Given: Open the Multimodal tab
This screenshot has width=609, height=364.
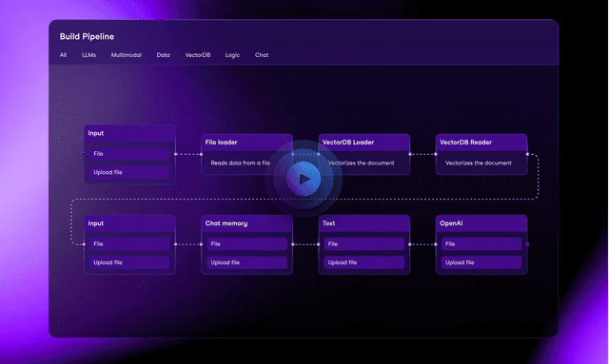Looking at the screenshot, I should 127,55.
